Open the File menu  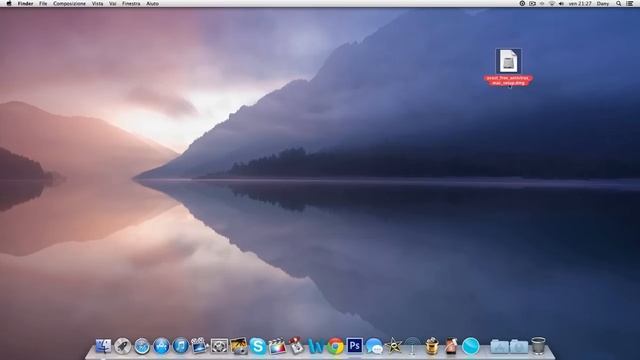point(43,3)
